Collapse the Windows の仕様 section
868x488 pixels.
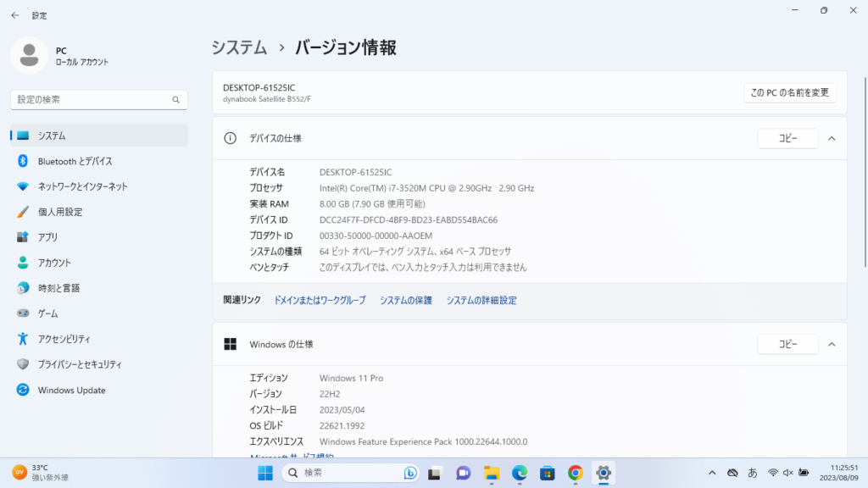click(832, 344)
